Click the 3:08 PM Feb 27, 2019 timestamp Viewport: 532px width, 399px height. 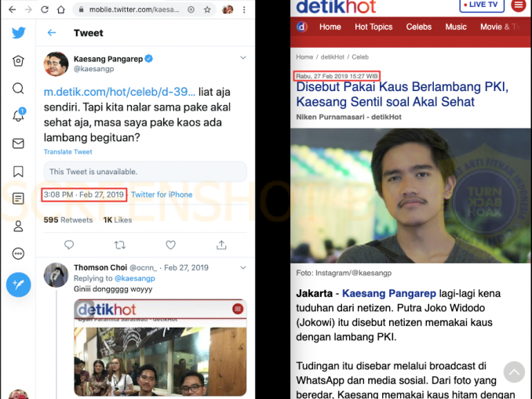coord(84,194)
